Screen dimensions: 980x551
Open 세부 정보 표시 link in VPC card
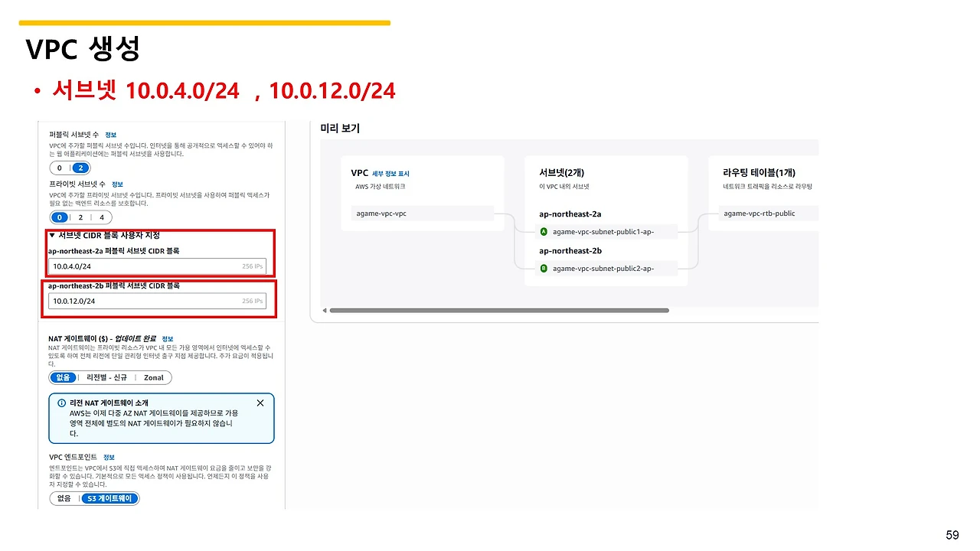[x=390, y=174]
